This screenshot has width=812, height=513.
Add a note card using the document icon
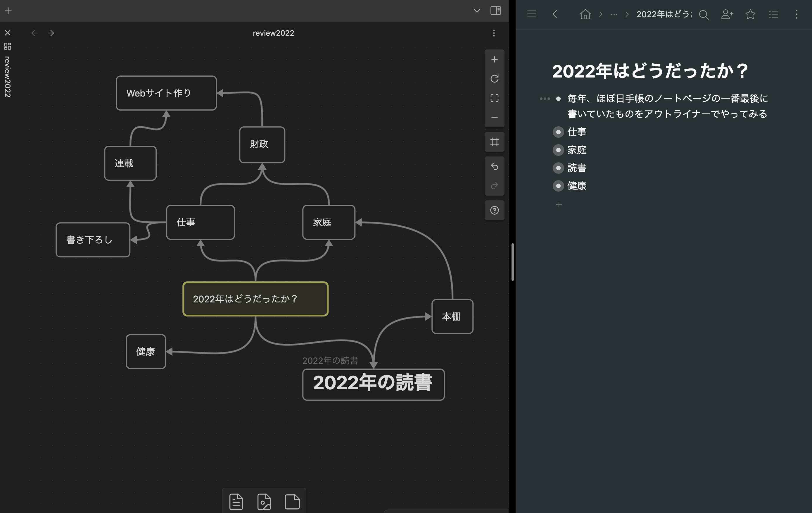236,502
